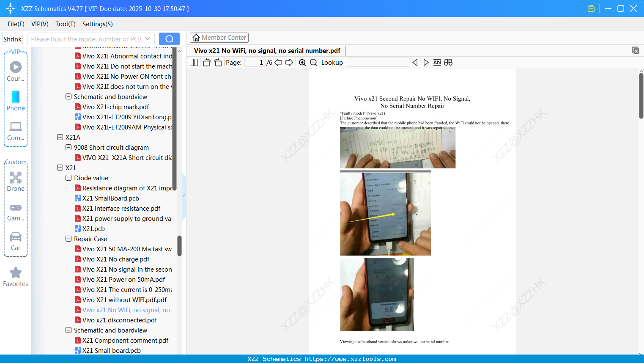Screen dimensions: 644x363
Task: Find next lookup result
Action: (426, 63)
